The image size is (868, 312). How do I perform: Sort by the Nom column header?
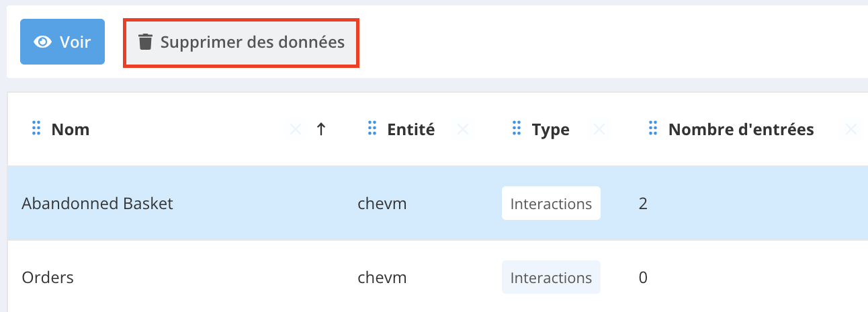[71, 129]
